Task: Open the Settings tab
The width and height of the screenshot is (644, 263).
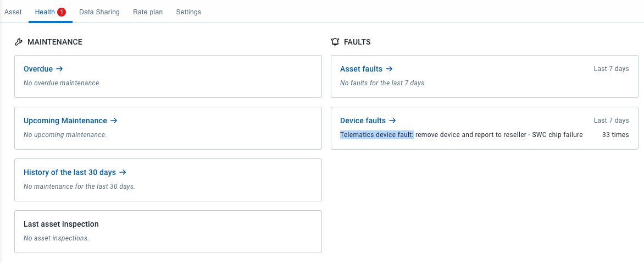Action: pyautogui.click(x=188, y=12)
